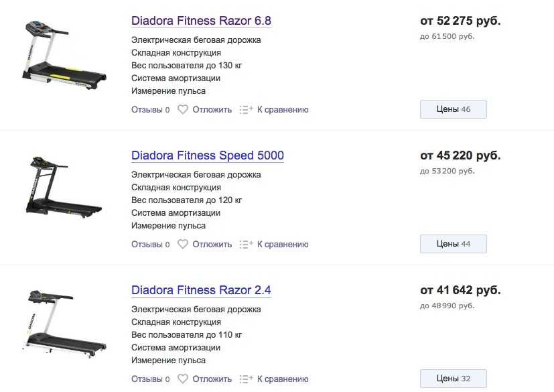554x392 pixels.
Task: Show 46 prices for Razor 6.8
Action: [x=453, y=109]
